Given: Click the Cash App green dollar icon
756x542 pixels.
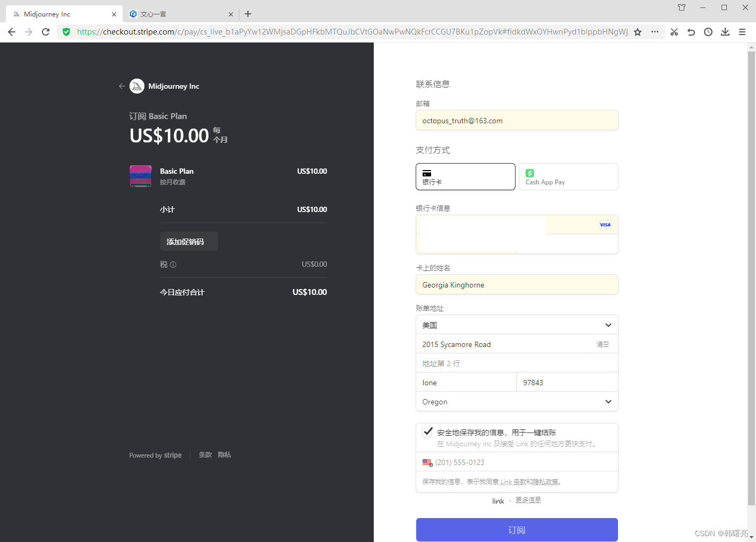Looking at the screenshot, I should tap(530, 173).
